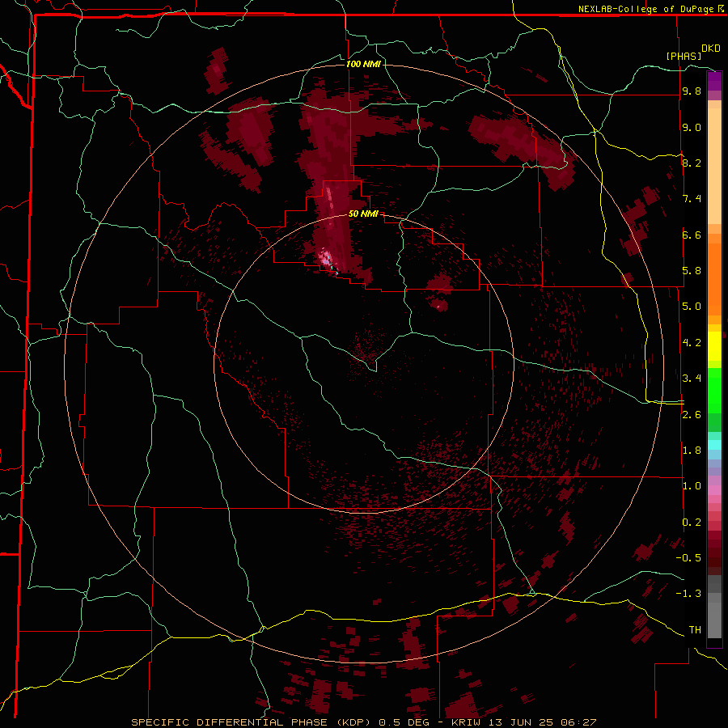Viewport: 728px width, 728px height.
Task: Click the 100 NMI range ring label
Action: point(363,64)
